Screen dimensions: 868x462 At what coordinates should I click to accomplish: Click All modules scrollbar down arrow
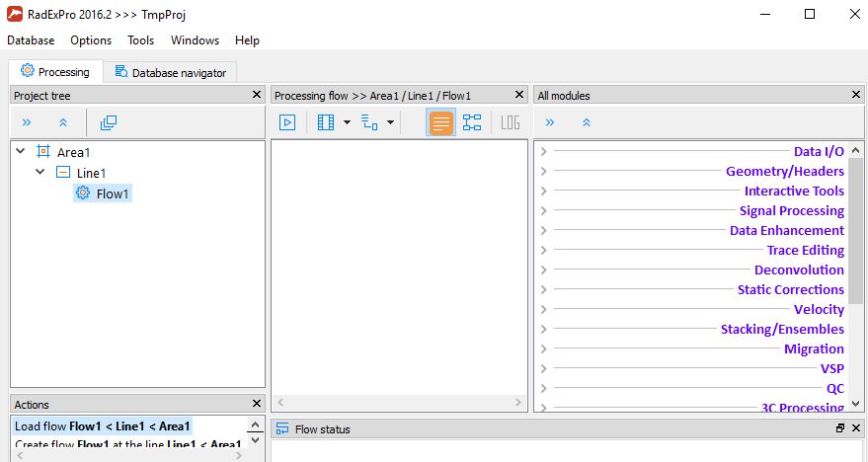(x=855, y=404)
